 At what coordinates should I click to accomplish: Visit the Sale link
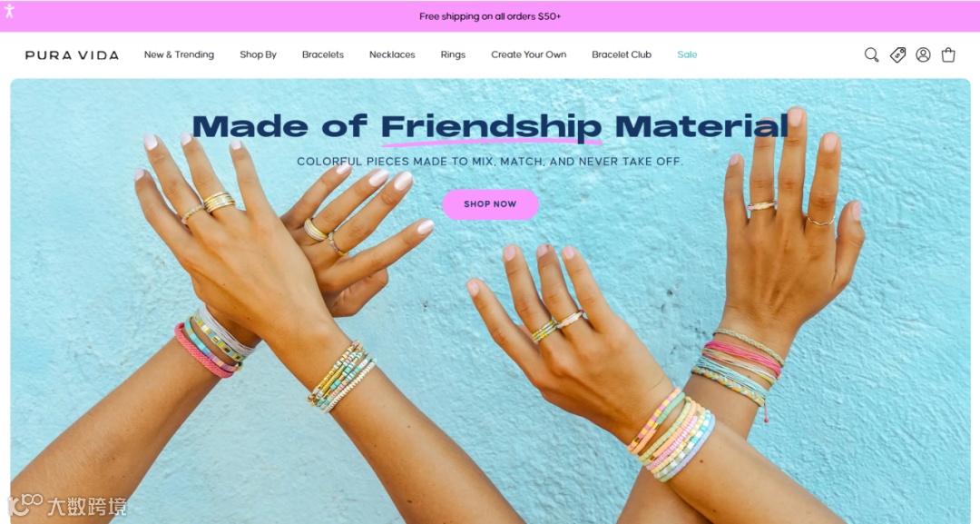point(687,54)
